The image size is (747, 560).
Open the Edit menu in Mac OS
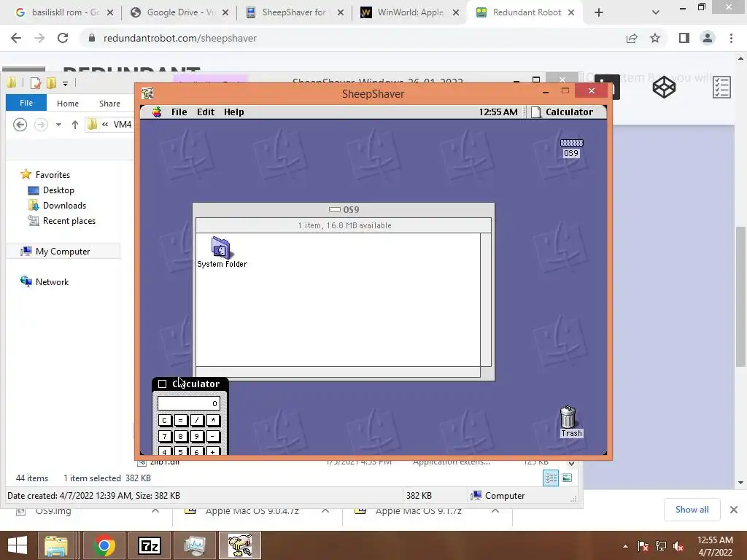pos(206,112)
